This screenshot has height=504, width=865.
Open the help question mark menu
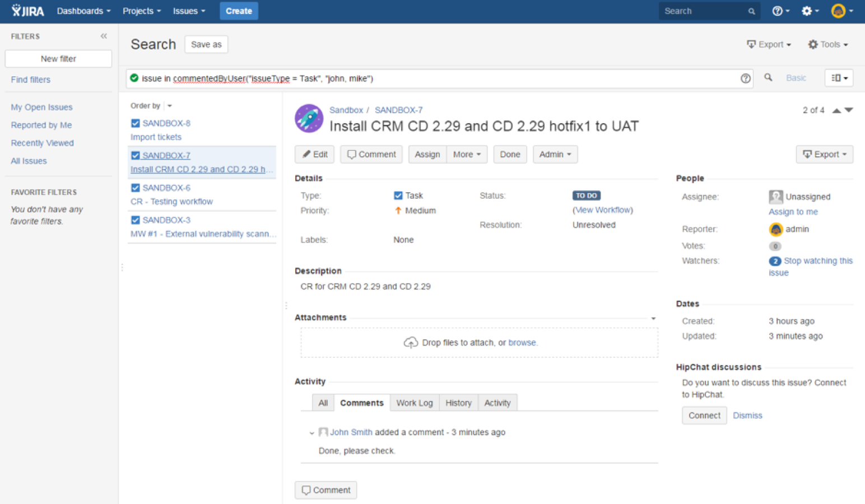[x=780, y=11]
